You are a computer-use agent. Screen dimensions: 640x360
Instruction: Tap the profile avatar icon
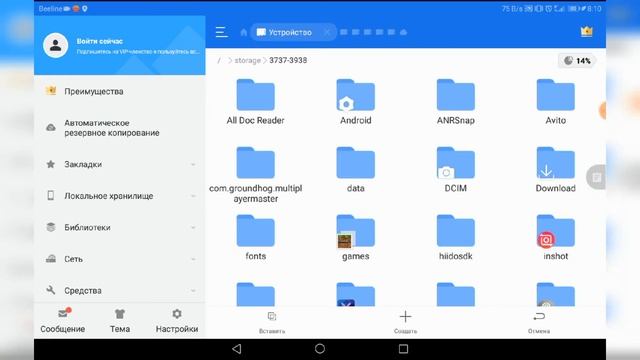coord(56,45)
